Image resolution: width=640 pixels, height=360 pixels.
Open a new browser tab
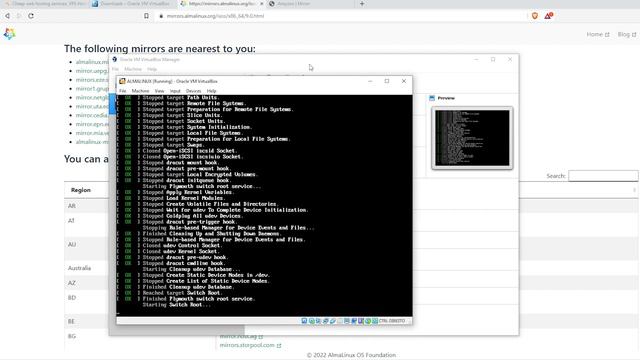[362, 4]
